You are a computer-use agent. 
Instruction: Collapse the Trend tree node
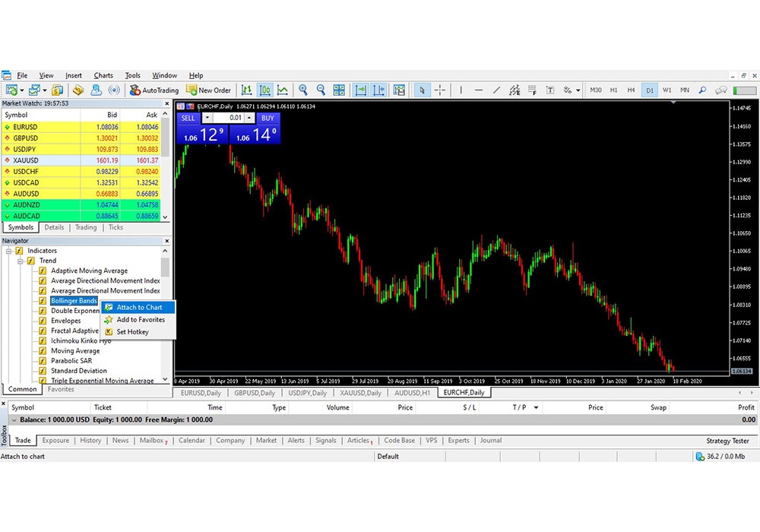click(x=21, y=261)
